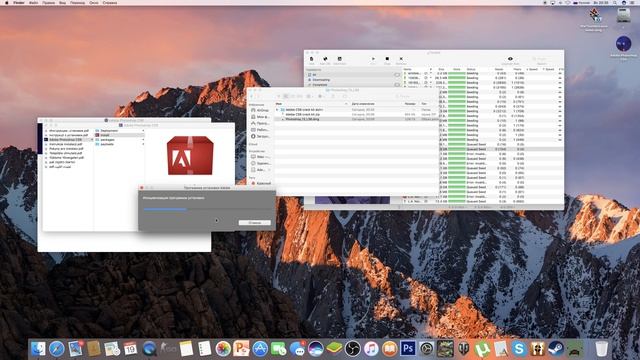Open Spotlight search in menu bar
The width and height of the screenshot is (640, 360).
615,2
